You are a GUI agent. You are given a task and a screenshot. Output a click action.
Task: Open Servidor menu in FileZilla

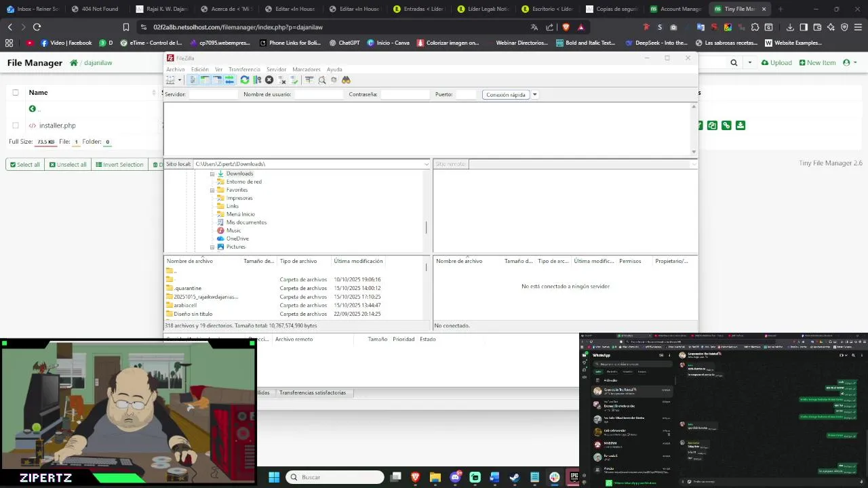pos(276,69)
